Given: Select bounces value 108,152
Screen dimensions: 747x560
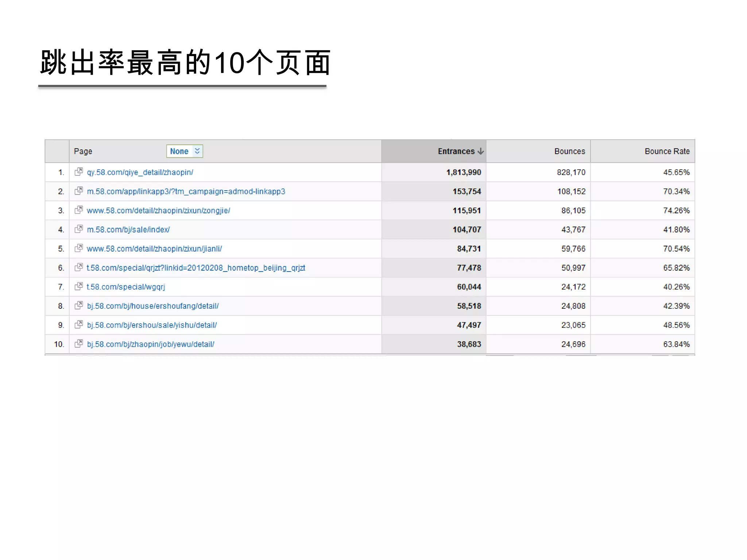Looking at the screenshot, I should 571,191.
